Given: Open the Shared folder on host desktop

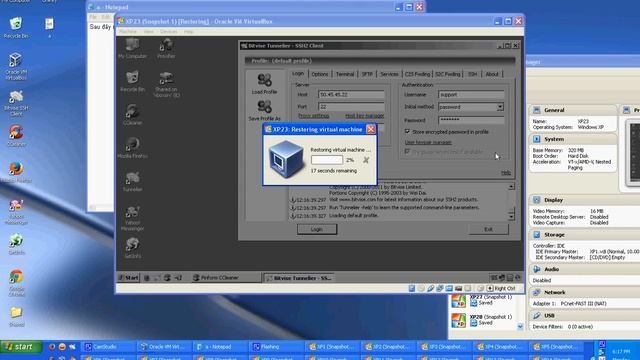Looking at the screenshot, I should 16,317.
